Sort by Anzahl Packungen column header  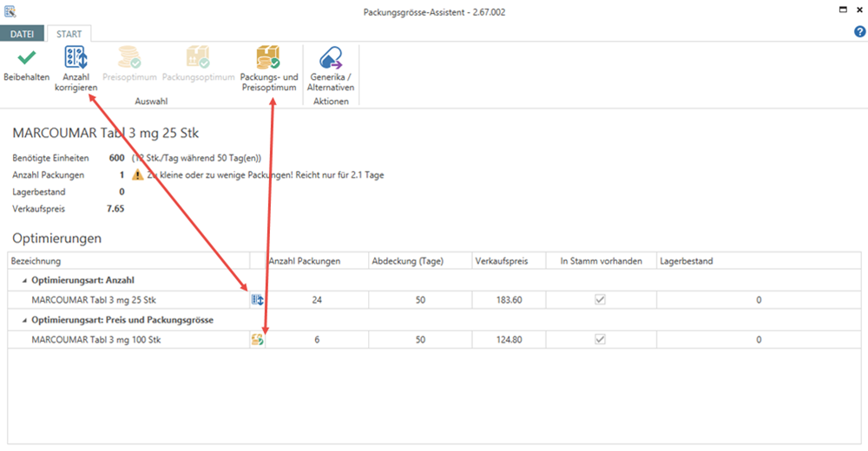click(317, 261)
